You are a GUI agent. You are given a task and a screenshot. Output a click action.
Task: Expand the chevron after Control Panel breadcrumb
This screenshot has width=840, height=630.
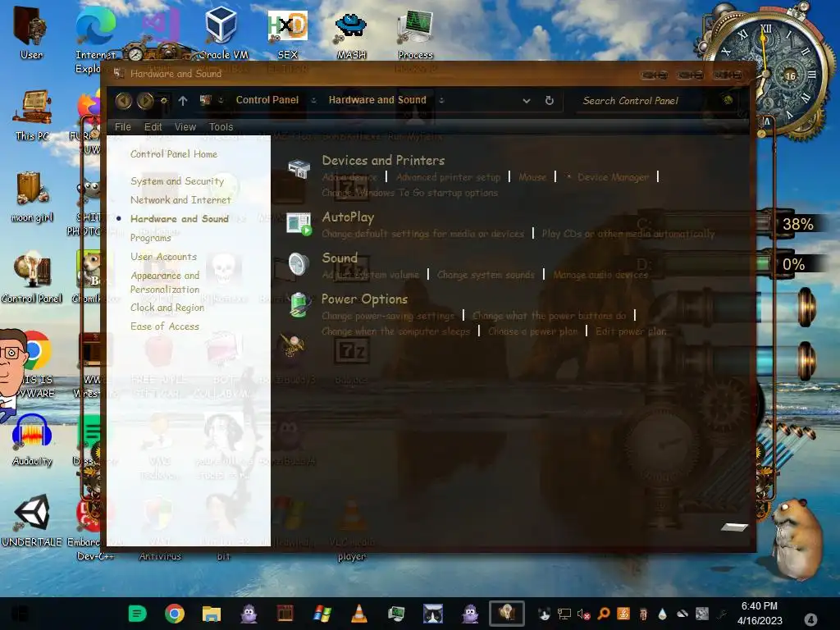314,100
